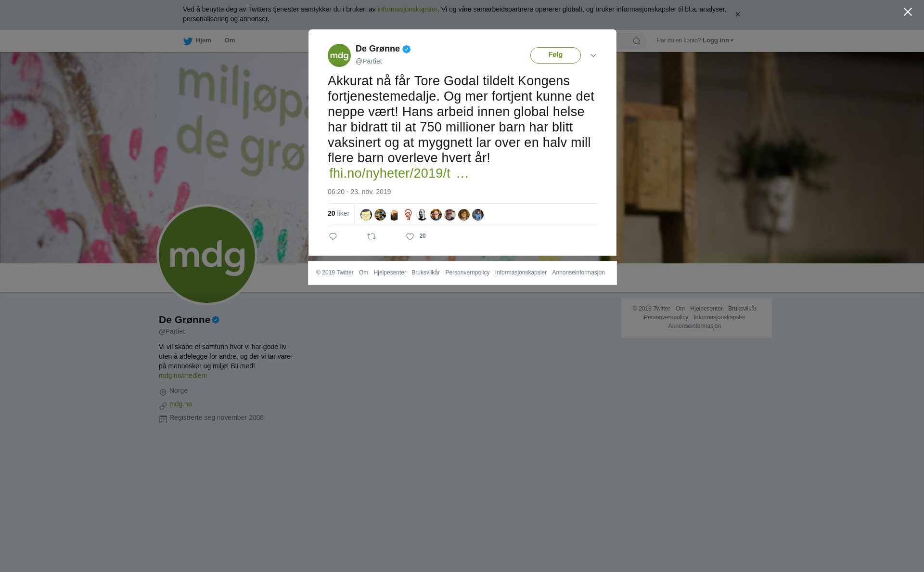Open the Om menu item

tap(230, 40)
